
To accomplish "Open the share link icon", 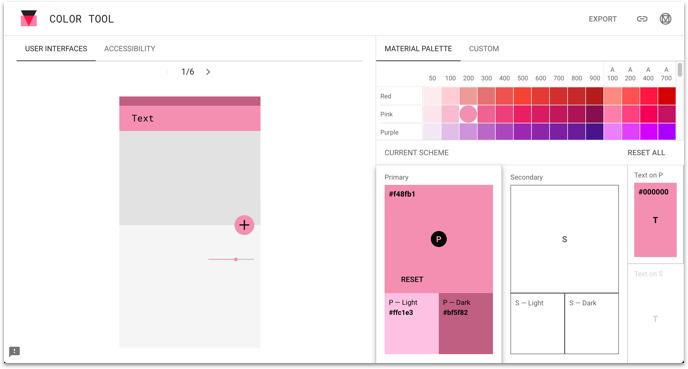I will pyautogui.click(x=642, y=19).
